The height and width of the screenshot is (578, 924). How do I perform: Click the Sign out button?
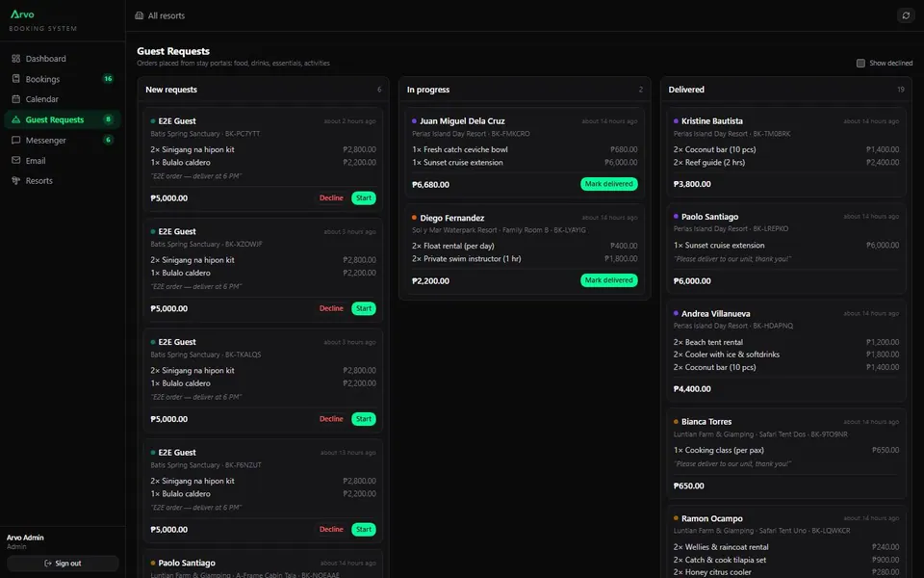click(63, 564)
